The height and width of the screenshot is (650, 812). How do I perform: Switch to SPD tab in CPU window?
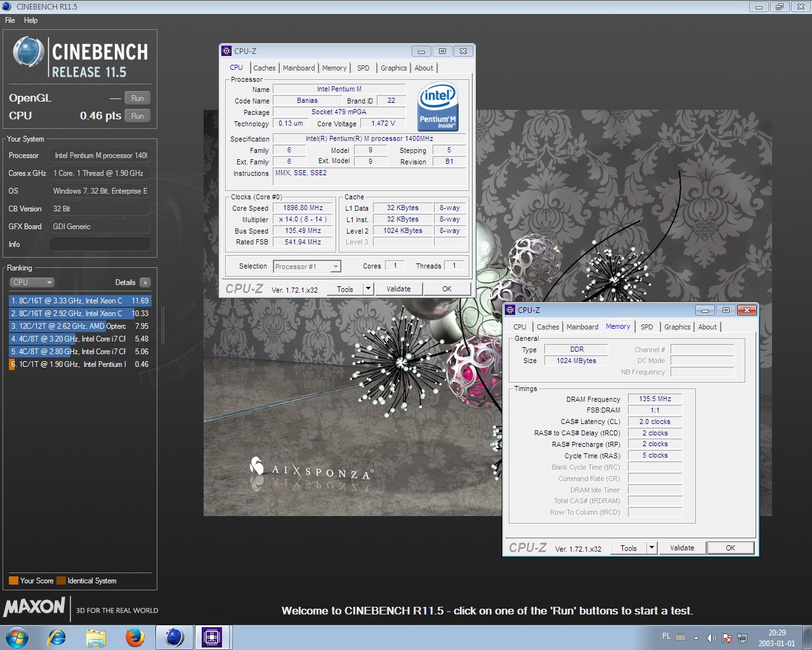(x=363, y=68)
